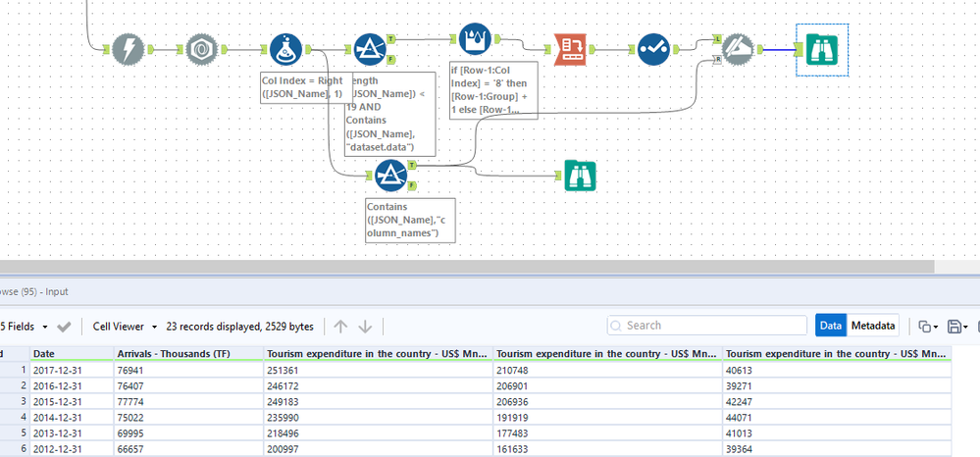Select the expenditure cell 44071

pos(837,417)
